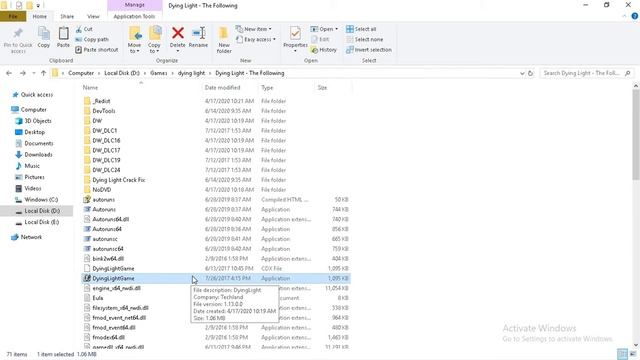Open the Quick Access Toolbar customize arrow
The image size is (640, 360).
point(38,6)
